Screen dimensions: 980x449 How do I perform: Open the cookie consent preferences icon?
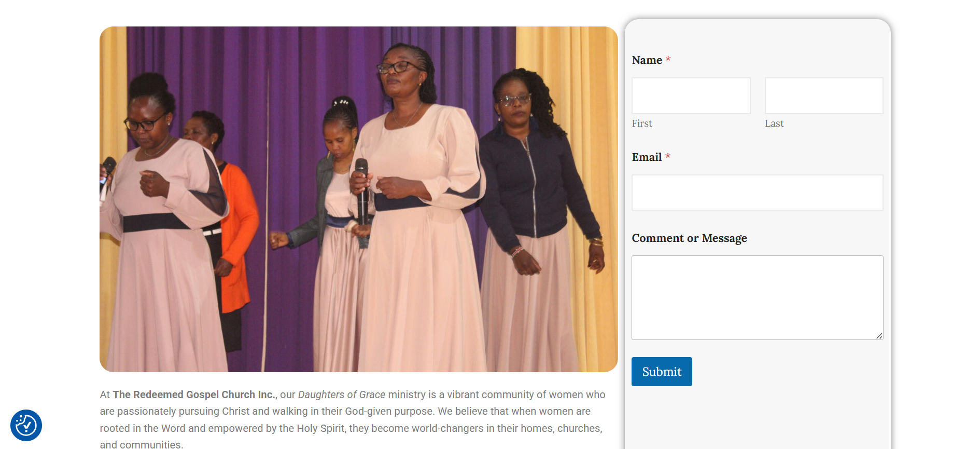click(x=26, y=425)
